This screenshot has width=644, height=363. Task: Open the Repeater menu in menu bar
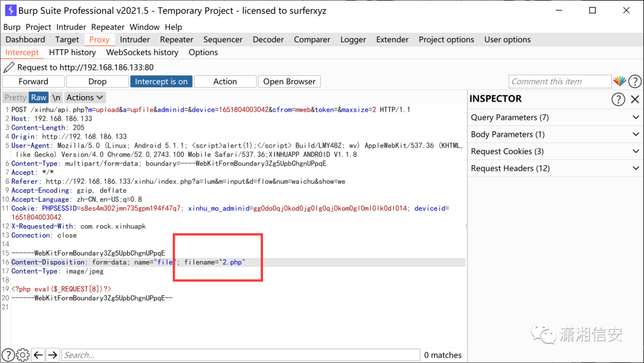click(x=107, y=27)
